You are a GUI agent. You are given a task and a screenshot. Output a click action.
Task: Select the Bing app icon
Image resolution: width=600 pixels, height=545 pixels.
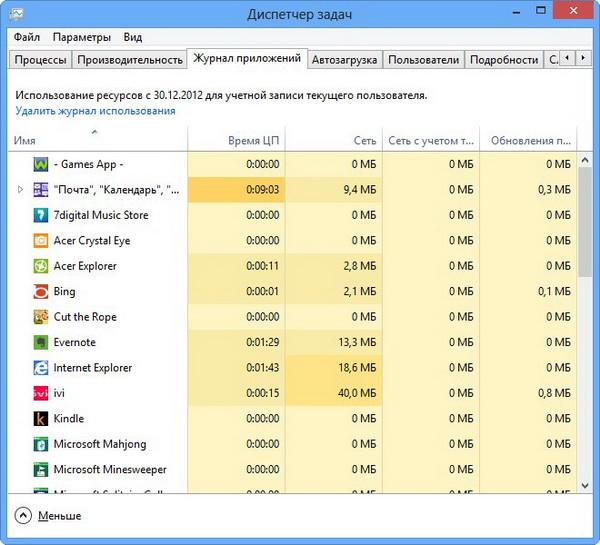(x=41, y=291)
